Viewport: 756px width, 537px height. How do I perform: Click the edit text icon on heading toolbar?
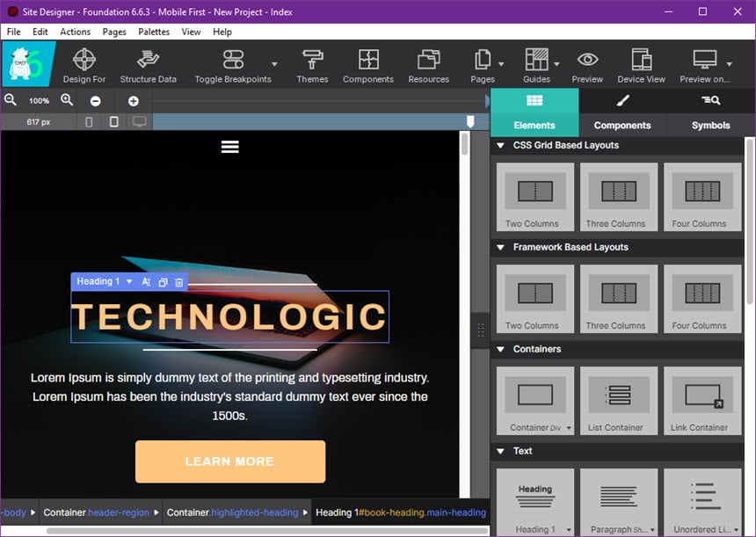(146, 282)
